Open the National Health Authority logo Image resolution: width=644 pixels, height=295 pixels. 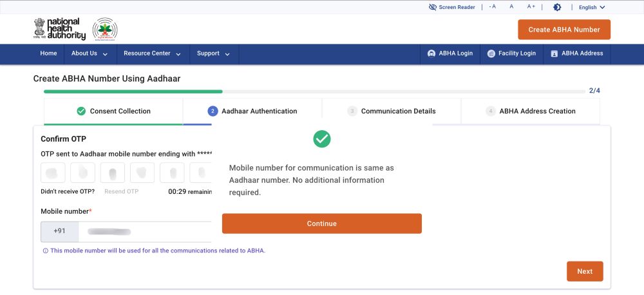pos(59,29)
